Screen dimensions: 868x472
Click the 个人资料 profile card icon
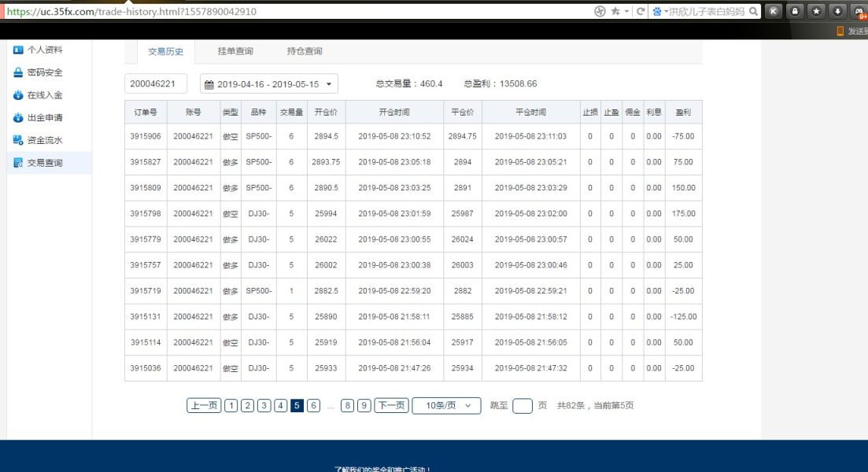tap(18, 50)
